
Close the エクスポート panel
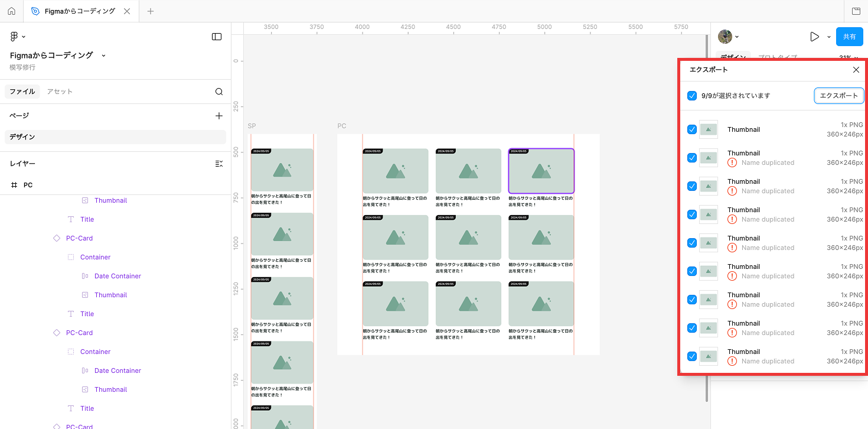tap(856, 70)
